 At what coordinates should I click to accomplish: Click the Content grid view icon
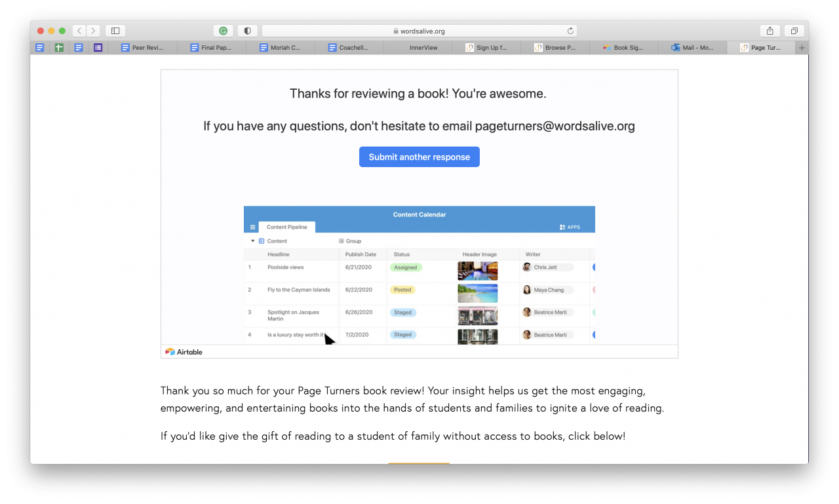[x=262, y=241]
